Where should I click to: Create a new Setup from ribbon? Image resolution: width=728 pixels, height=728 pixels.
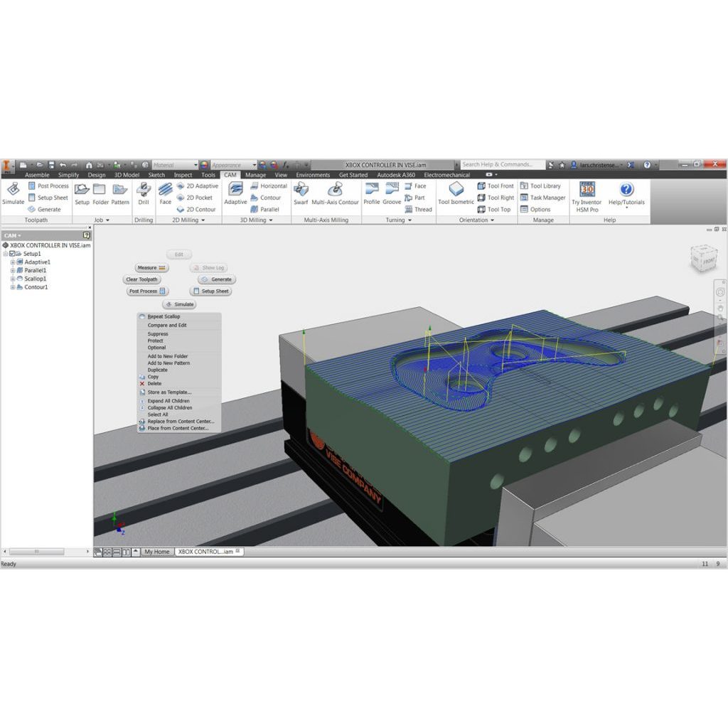pyautogui.click(x=82, y=193)
